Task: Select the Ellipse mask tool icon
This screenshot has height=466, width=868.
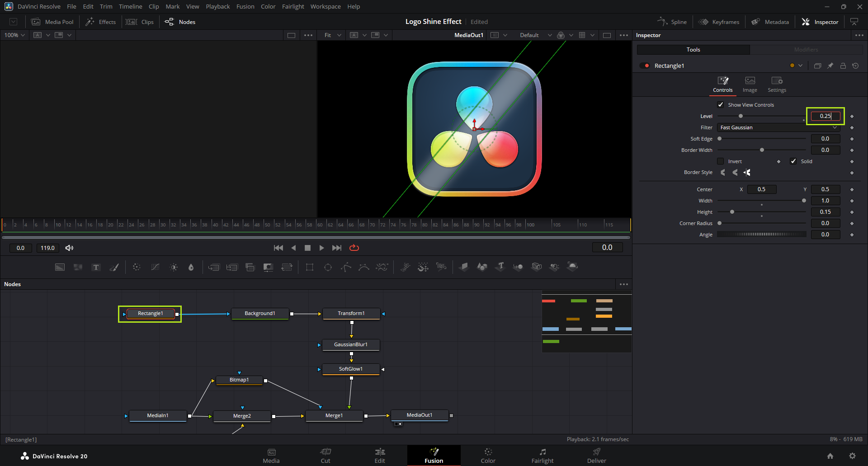Action: [328, 267]
